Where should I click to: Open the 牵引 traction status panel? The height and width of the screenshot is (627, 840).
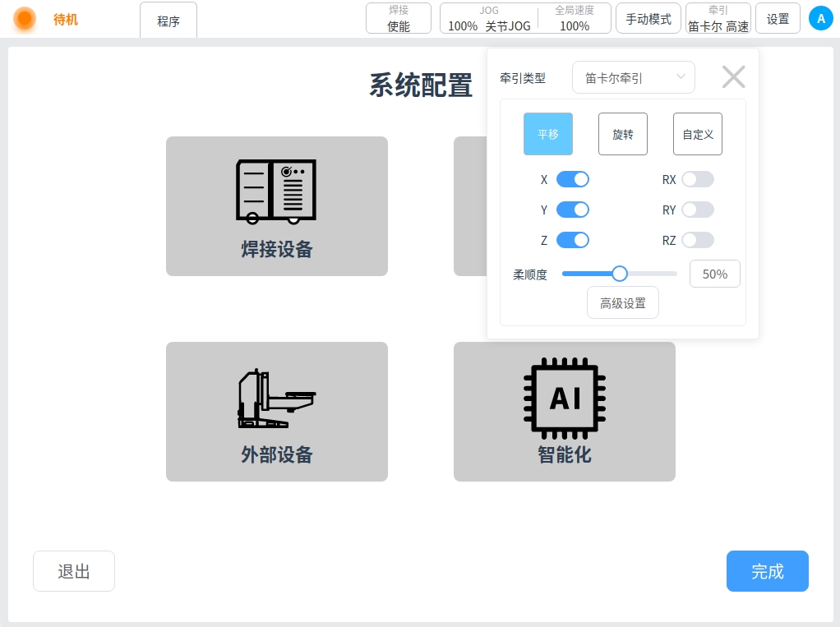click(718, 18)
